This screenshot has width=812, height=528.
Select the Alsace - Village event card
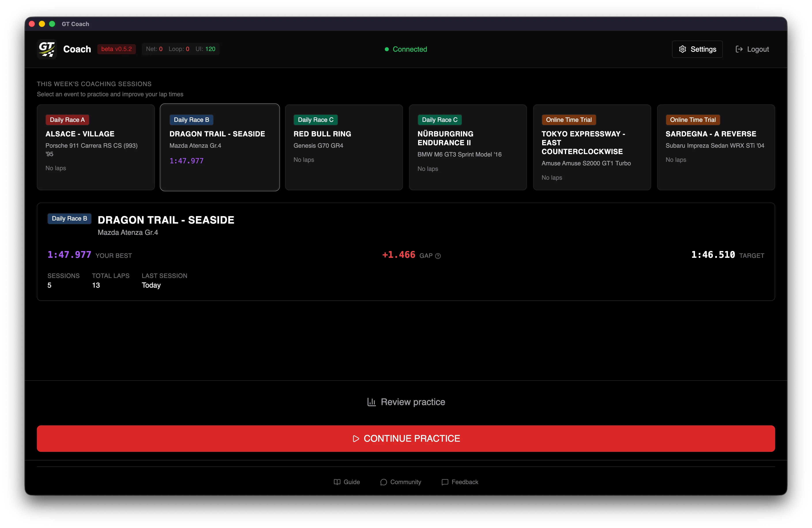[x=96, y=147]
